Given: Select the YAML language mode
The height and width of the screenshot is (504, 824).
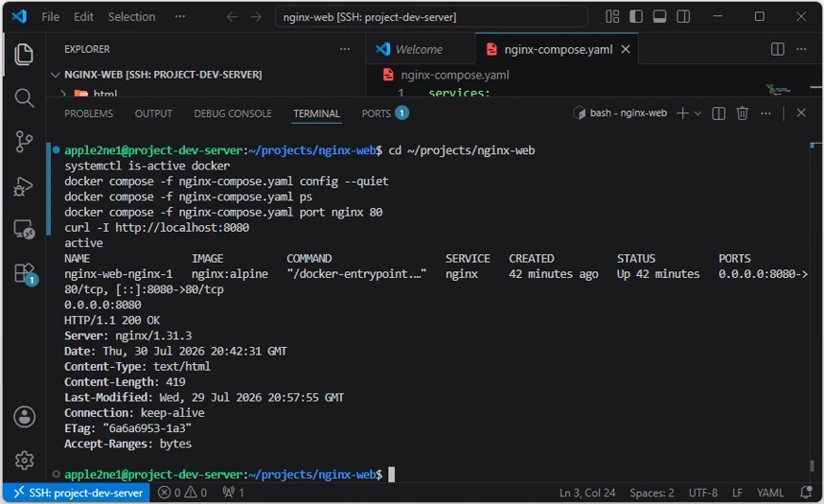Looking at the screenshot, I should (x=770, y=493).
